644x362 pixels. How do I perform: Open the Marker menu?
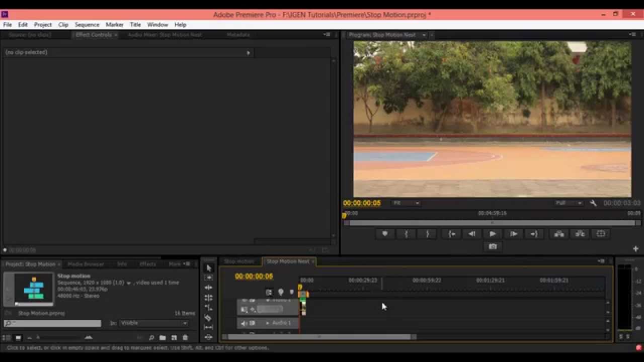coord(114,25)
